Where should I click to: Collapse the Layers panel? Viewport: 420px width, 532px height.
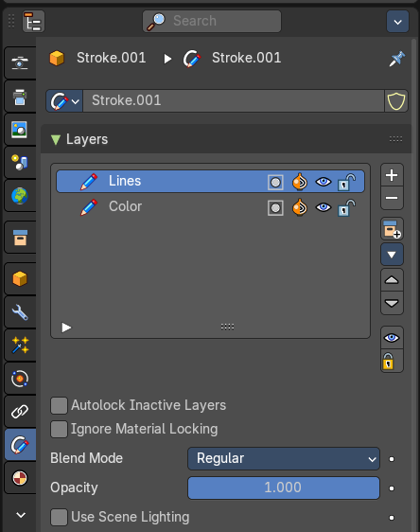point(56,139)
